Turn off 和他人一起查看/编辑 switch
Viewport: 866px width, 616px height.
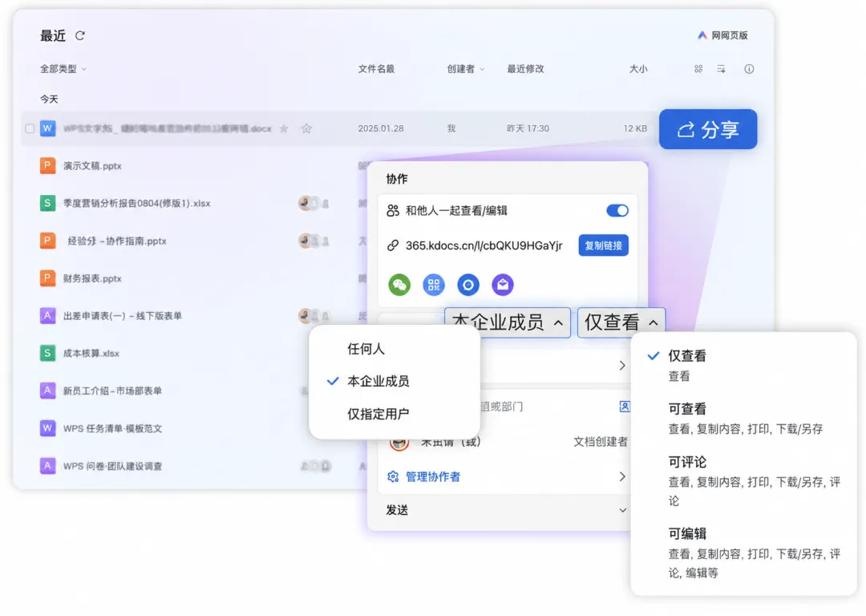click(617, 210)
